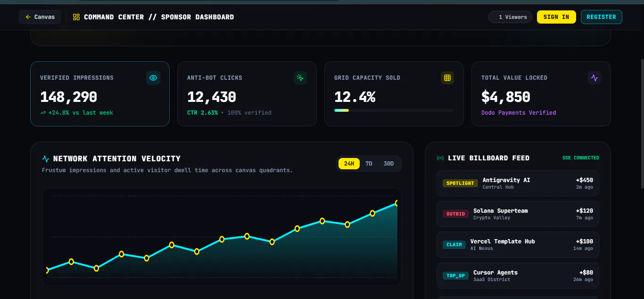Click the SPOTLIGHT badge

(460, 183)
